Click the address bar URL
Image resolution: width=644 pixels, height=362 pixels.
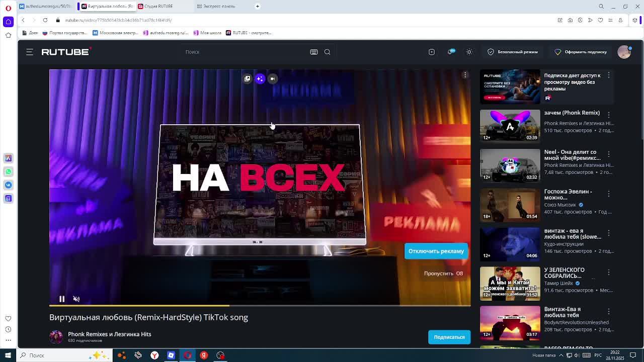pyautogui.click(x=118, y=20)
